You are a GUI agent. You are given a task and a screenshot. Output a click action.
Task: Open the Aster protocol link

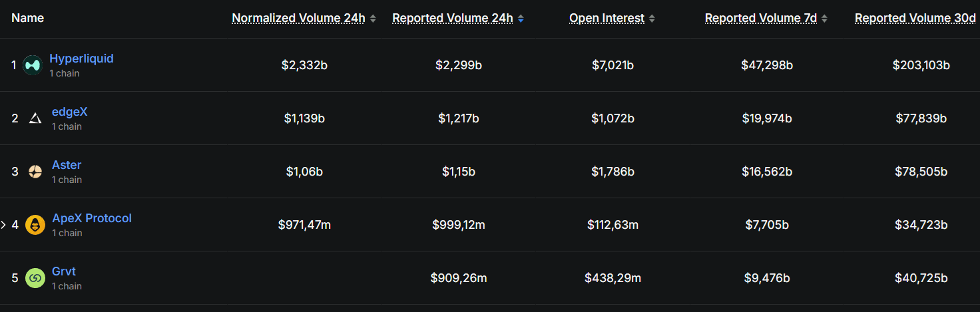point(67,165)
